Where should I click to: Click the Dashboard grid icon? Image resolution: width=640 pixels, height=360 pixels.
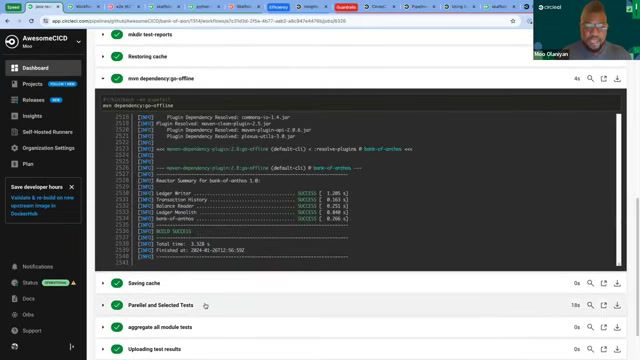pos(15,68)
